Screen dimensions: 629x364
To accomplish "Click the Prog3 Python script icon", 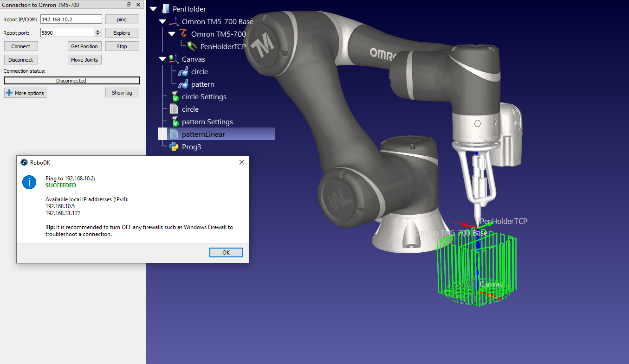I will 174,147.
